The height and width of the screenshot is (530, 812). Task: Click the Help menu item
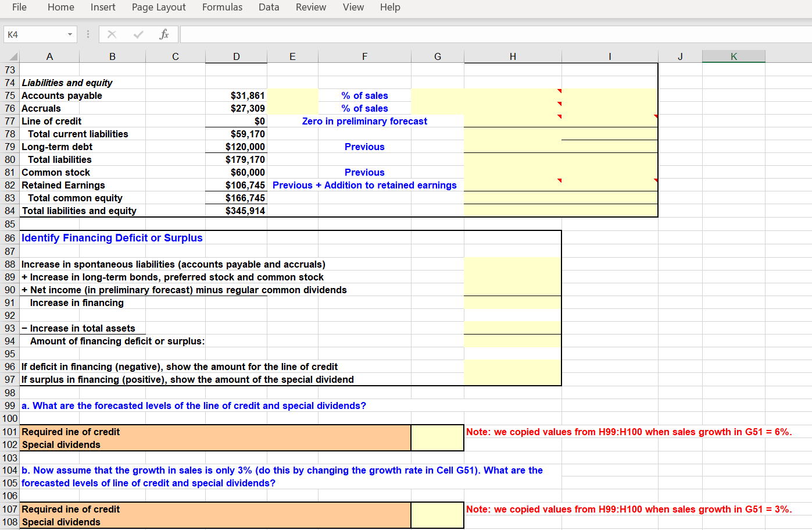[x=390, y=8]
